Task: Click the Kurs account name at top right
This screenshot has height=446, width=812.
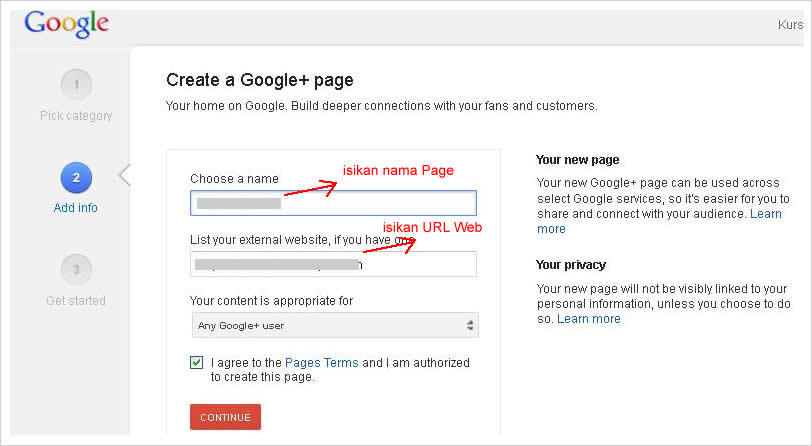Action: pos(790,25)
